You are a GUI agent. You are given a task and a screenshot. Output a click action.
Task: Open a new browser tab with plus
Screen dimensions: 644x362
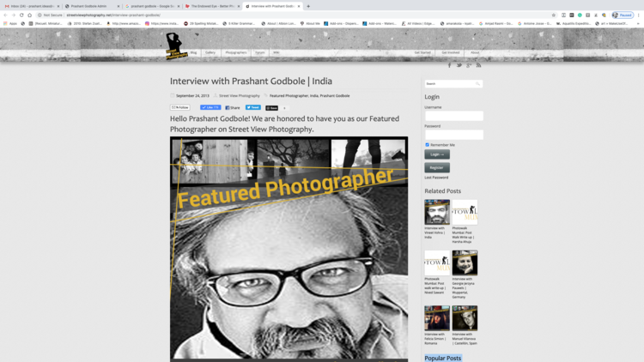point(308,6)
